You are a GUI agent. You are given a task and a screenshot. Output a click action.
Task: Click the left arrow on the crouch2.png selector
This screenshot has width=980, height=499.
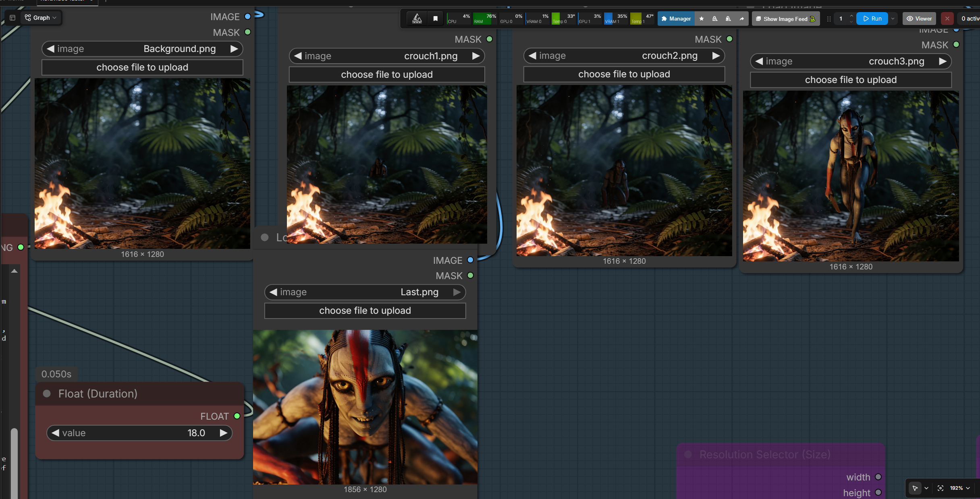pyautogui.click(x=533, y=56)
